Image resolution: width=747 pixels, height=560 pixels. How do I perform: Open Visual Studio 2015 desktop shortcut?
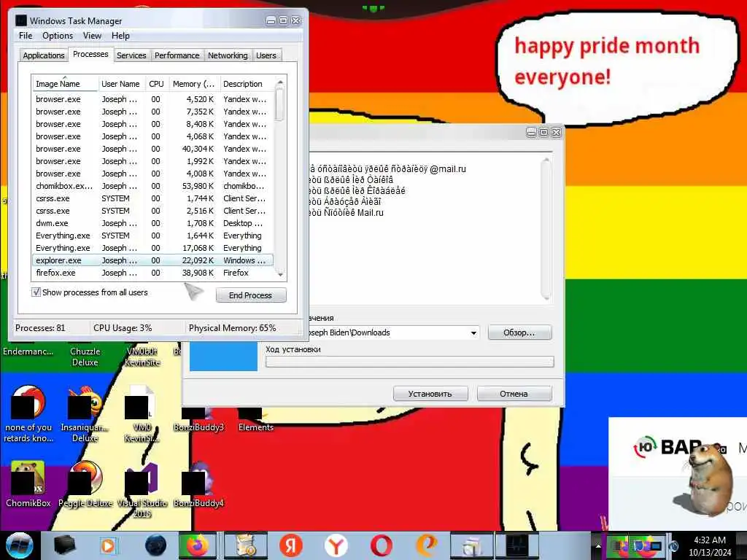coord(142,490)
